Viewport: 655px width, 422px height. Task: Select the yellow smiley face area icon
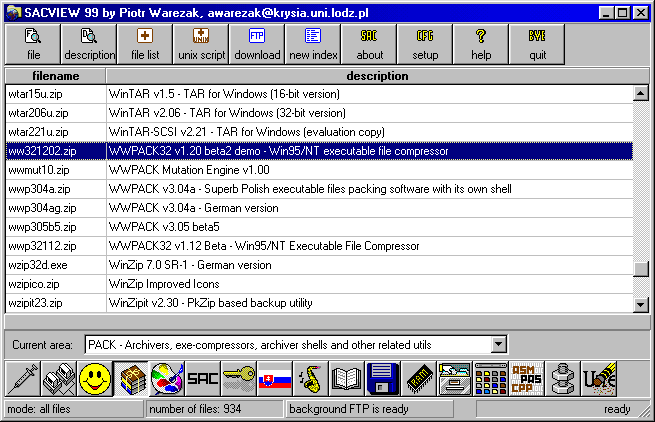point(95,379)
